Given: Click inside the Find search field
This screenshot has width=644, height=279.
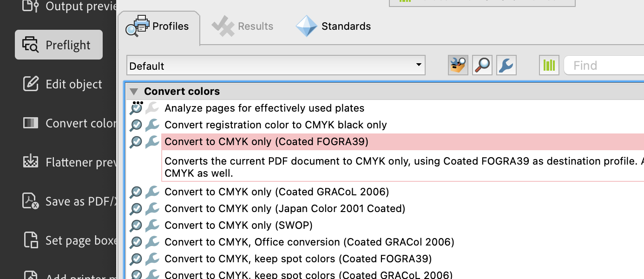Looking at the screenshot, I should pyautogui.click(x=604, y=65).
